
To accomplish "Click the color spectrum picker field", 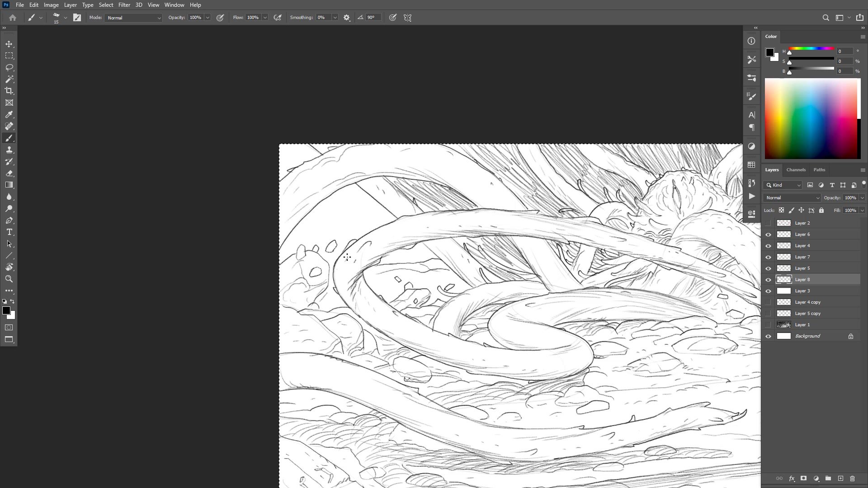I will 812,118.
